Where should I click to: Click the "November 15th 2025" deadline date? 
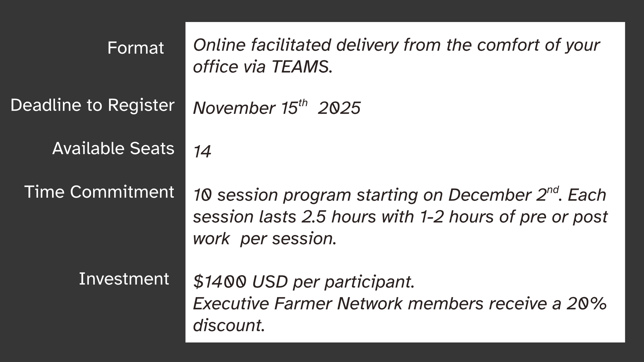tap(277, 108)
